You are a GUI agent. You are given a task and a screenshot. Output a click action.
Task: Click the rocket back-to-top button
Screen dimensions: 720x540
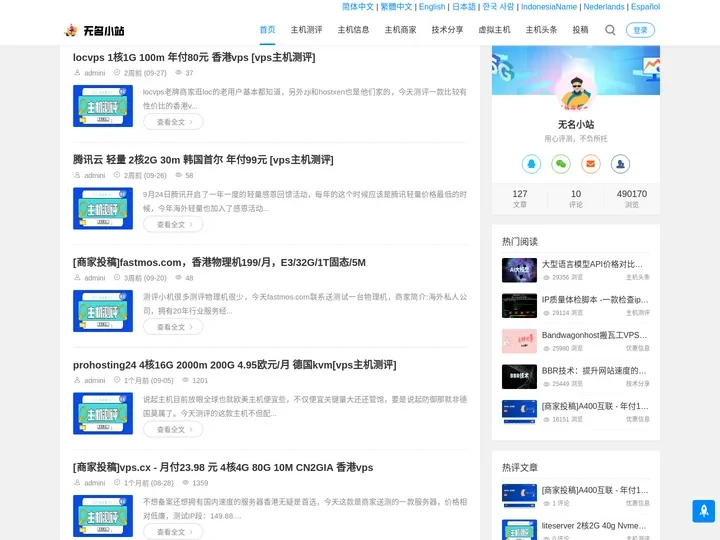pos(703,511)
